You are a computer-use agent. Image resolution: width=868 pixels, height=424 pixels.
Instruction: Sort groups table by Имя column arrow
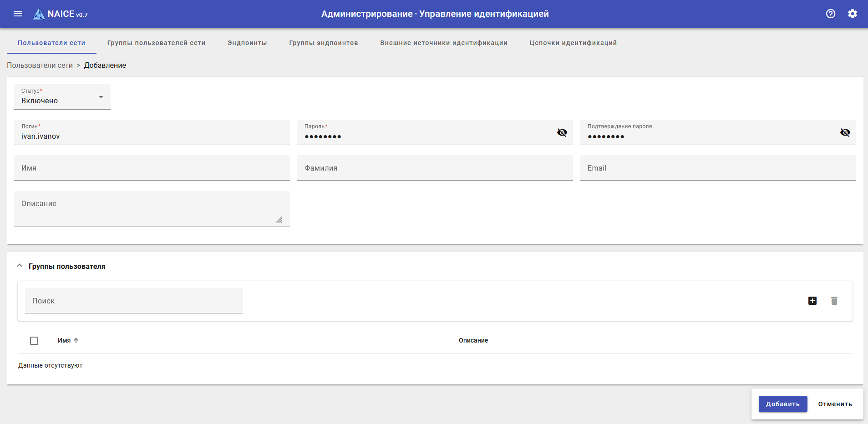76,340
